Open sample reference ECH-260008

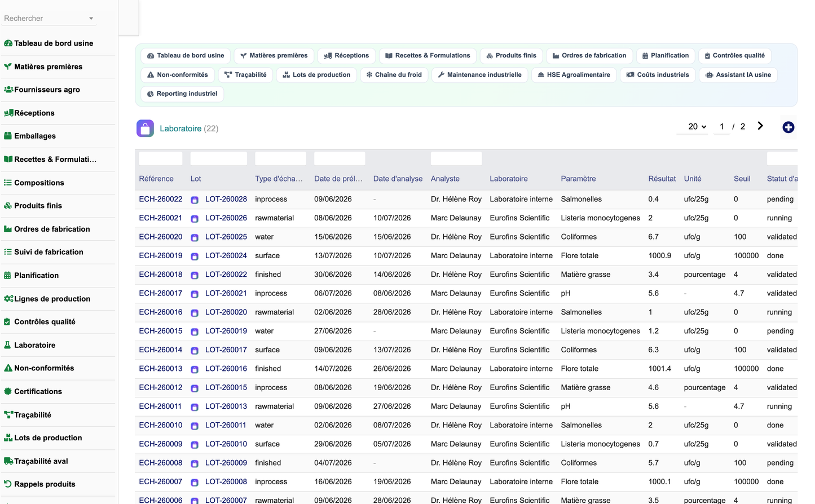(x=161, y=462)
